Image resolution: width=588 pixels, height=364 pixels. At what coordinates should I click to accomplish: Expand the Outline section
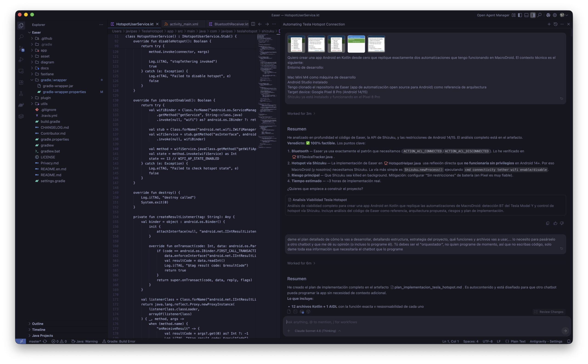click(x=38, y=324)
